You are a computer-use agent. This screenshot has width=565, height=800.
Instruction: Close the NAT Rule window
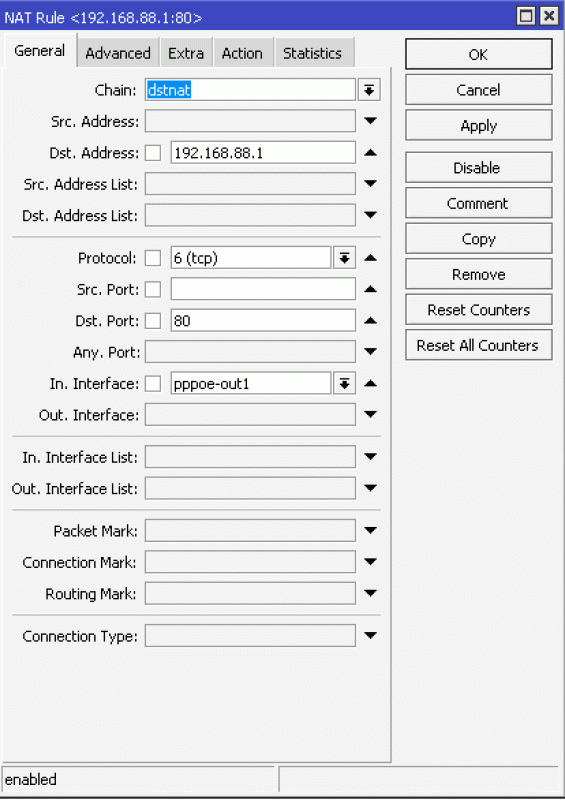(549, 16)
